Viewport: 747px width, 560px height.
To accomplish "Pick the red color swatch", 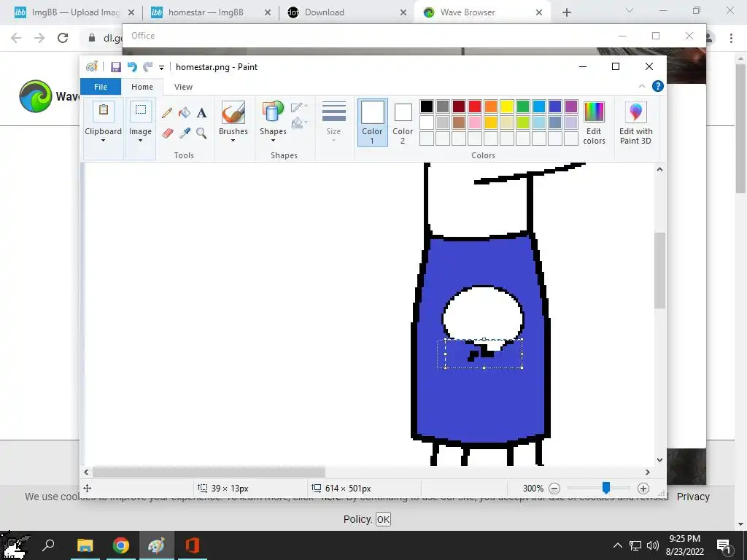I will [474, 106].
